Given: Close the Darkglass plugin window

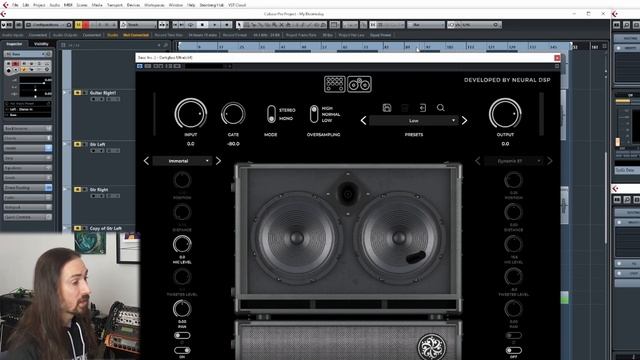Looking at the screenshot, I should pos(557,58).
